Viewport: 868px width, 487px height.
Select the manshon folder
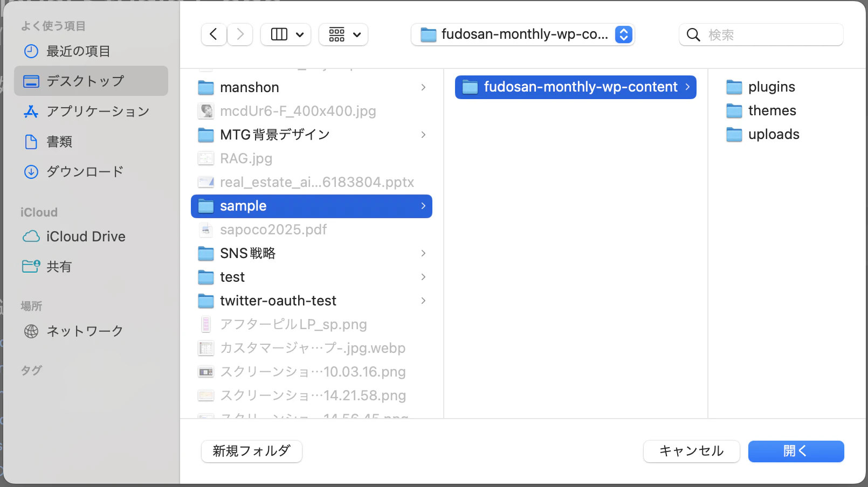point(312,87)
